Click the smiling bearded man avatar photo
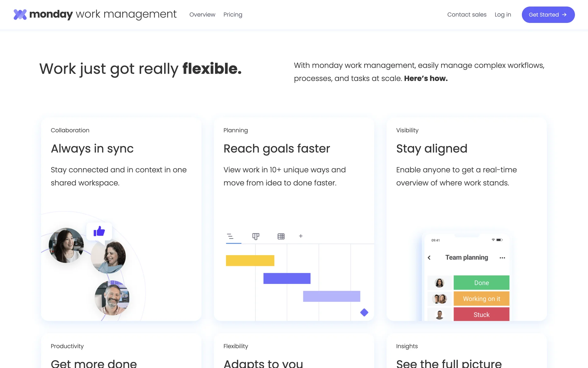588x368 pixels. coord(112,298)
